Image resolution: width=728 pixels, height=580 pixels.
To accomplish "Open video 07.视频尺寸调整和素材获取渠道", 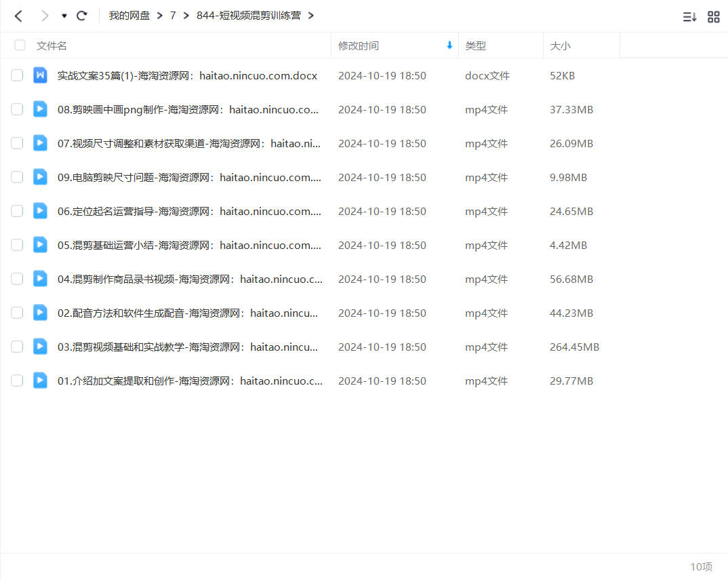I will coord(189,144).
